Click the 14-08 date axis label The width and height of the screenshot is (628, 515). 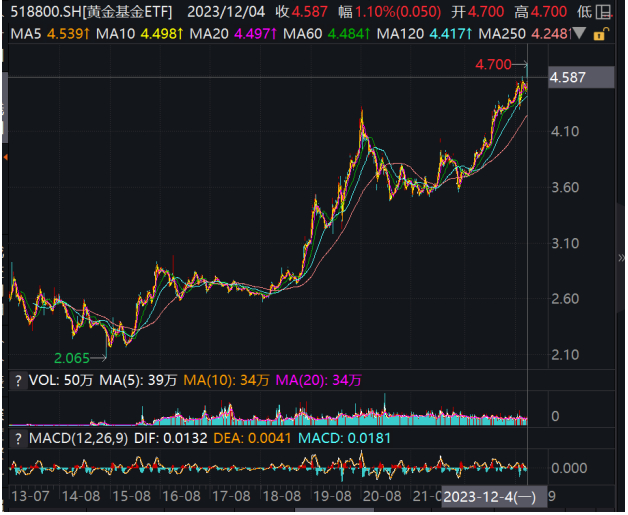pos(81,497)
